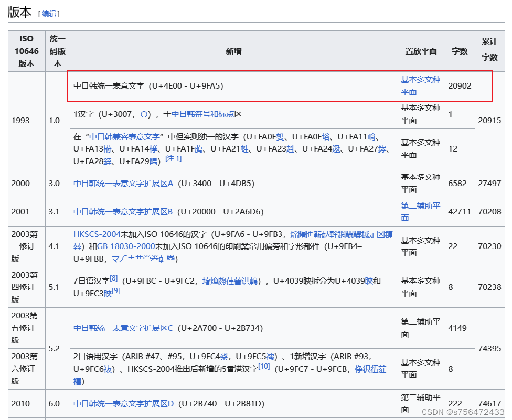The width and height of the screenshot is (512, 420).
Task: Select the cell with value 222
Action: pyautogui.click(x=460, y=404)
